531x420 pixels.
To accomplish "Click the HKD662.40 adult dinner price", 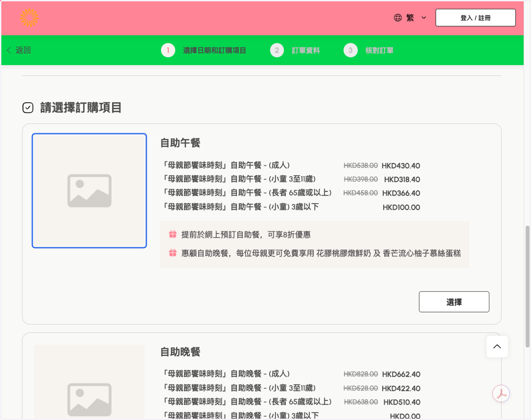I will (401, 374).
